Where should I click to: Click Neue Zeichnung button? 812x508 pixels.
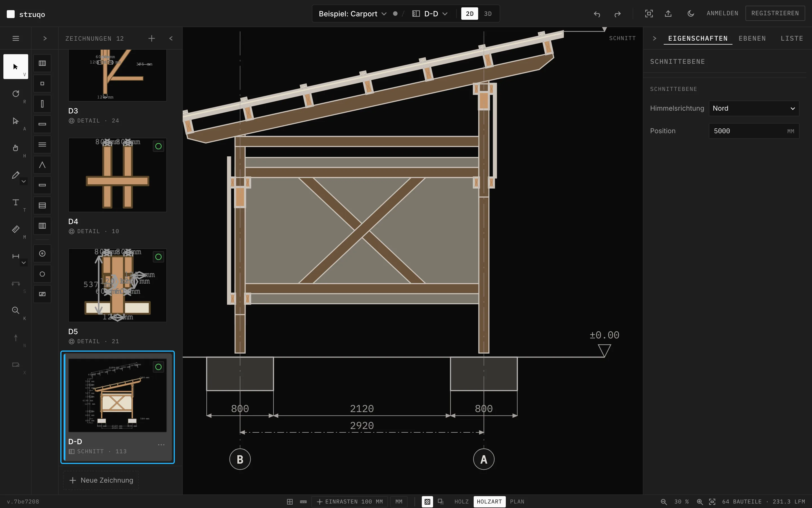tap(101, 480)
